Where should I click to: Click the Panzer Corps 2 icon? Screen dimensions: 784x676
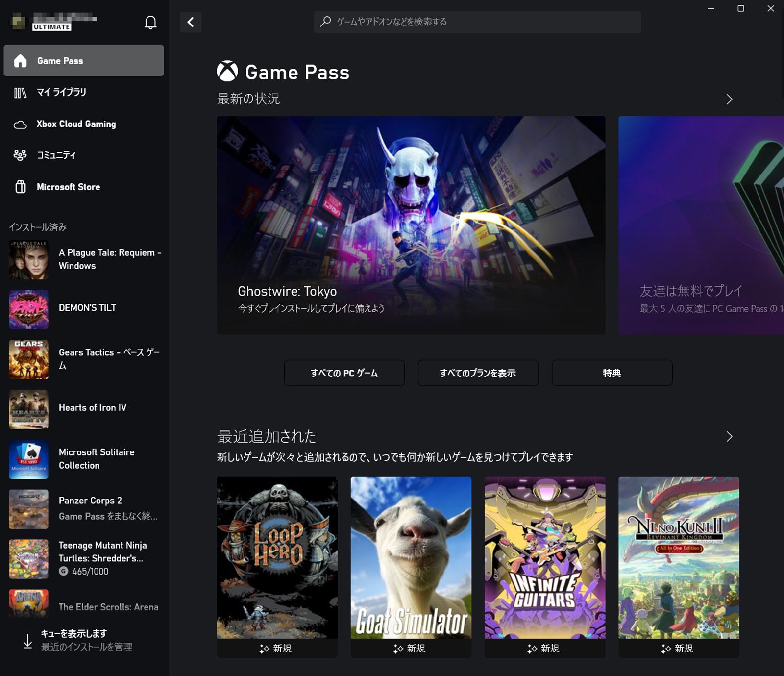(x=28, y=509)
